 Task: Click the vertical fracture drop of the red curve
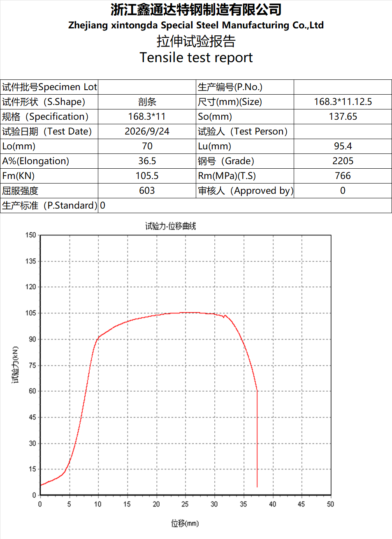[x=257, y=439]
